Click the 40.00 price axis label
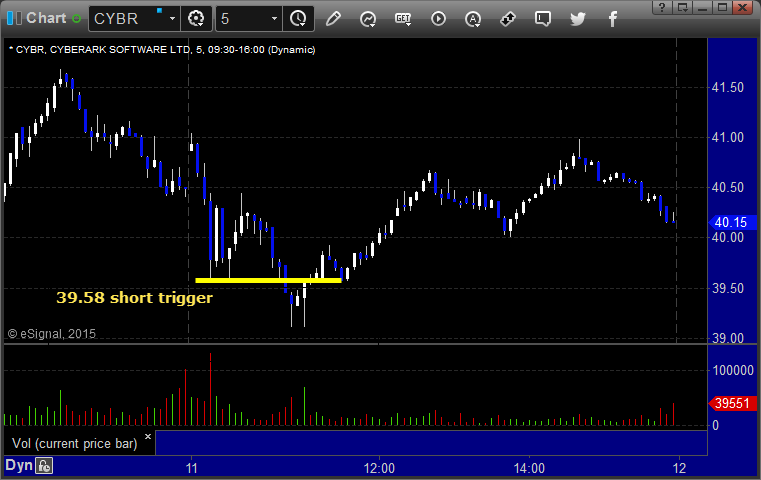The height and width of the screenshot is (480, 761). coord(728,237)
